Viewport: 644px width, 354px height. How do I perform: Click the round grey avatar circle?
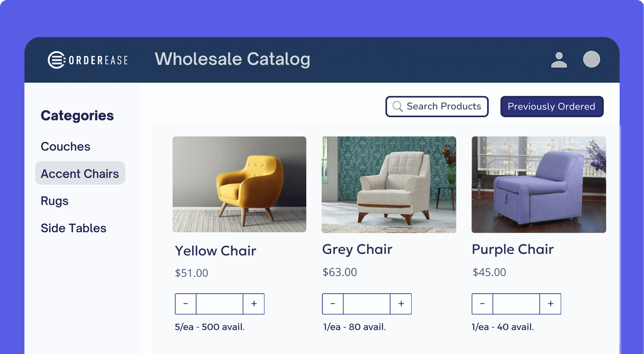coord(592,60)
